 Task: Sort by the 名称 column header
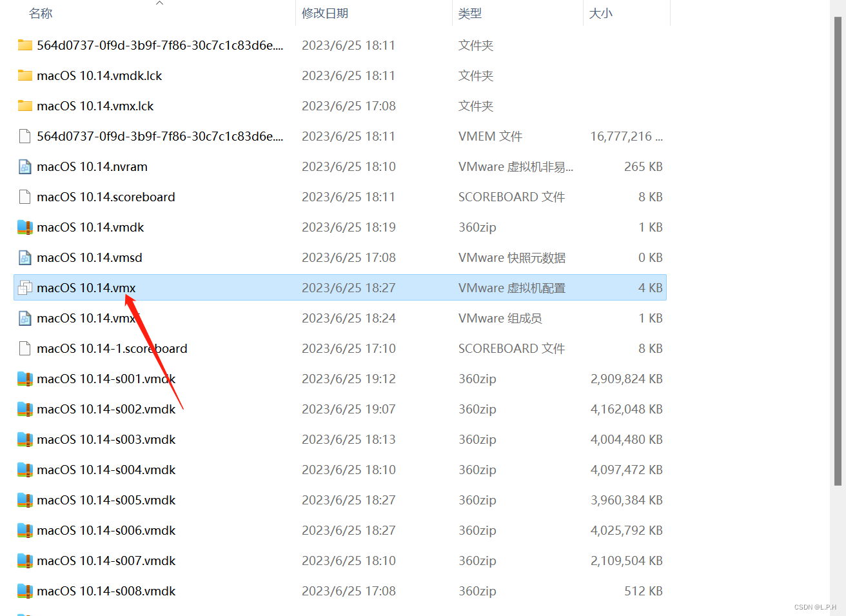41,14
